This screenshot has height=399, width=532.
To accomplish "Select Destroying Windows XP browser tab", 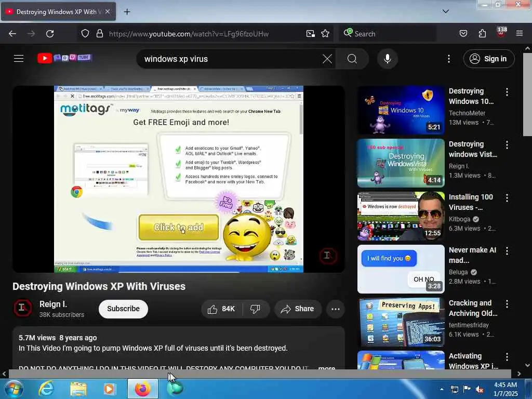I will point(58,11).
